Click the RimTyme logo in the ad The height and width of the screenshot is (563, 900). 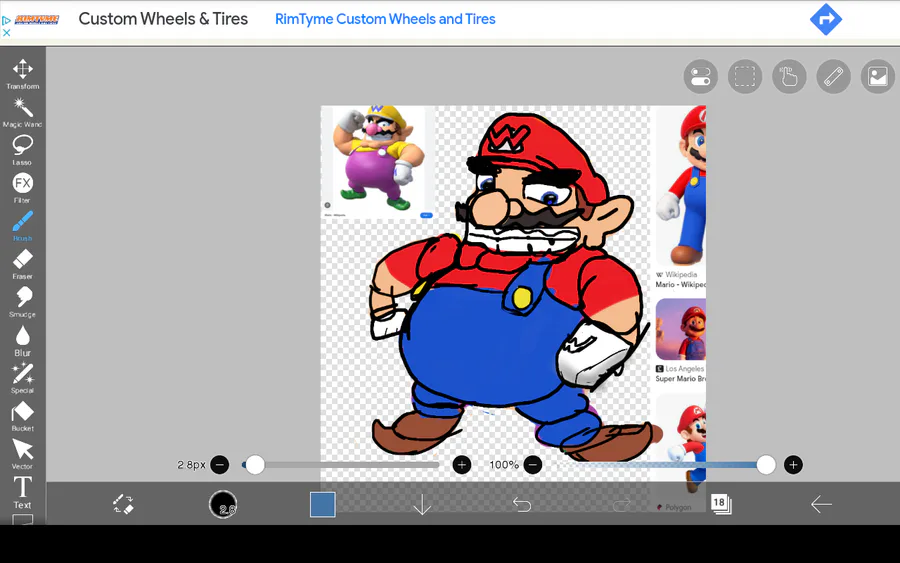[x=37, y=20]
